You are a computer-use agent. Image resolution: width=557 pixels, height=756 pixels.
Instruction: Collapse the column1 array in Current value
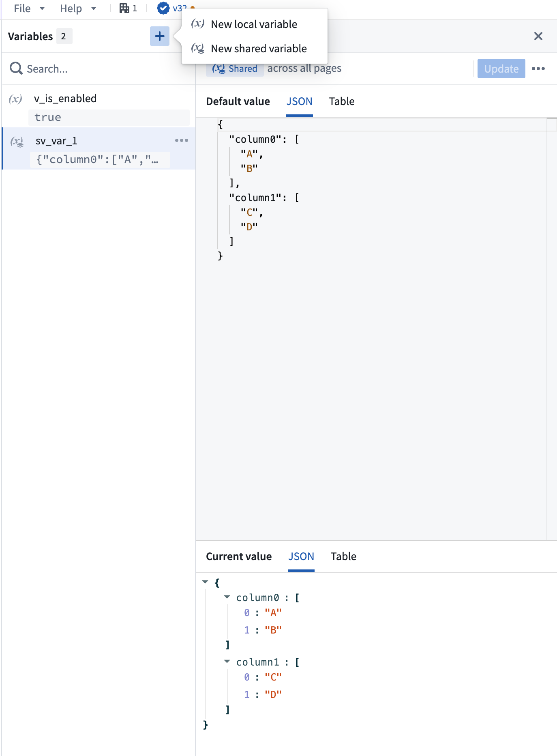tap(227, 661)
